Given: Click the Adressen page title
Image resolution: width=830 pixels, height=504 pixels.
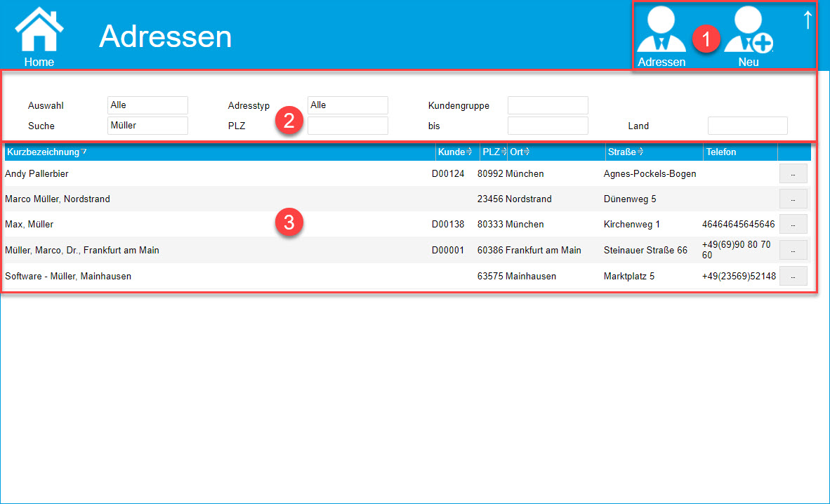Looking at the screenshot, I should click(x=166, y=36).
